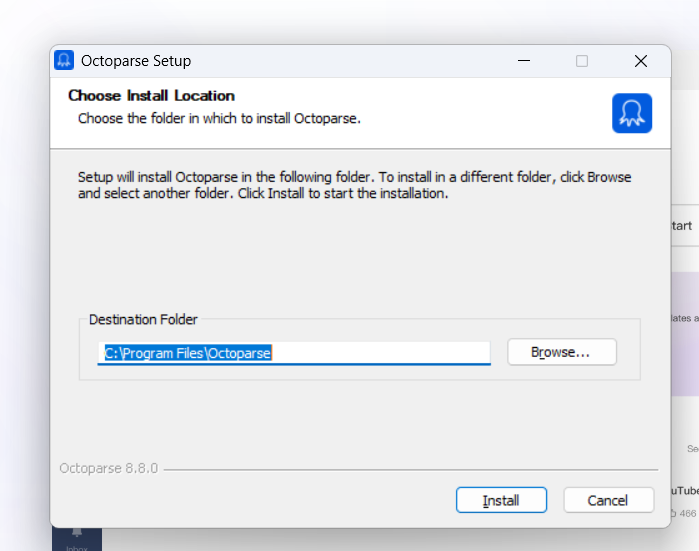Click Octoparse icon in title bar

[64, 60]
